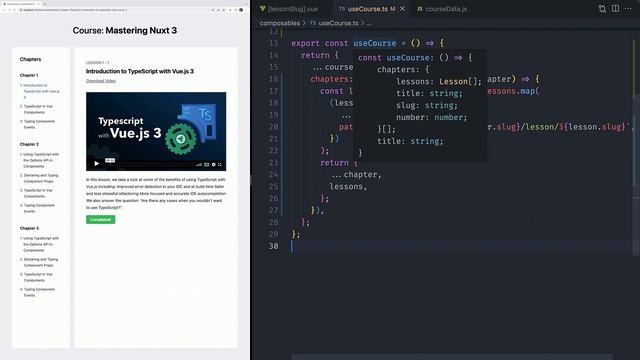Click the green Completed button
Viewport: 640px width, 360px height.
100,220
